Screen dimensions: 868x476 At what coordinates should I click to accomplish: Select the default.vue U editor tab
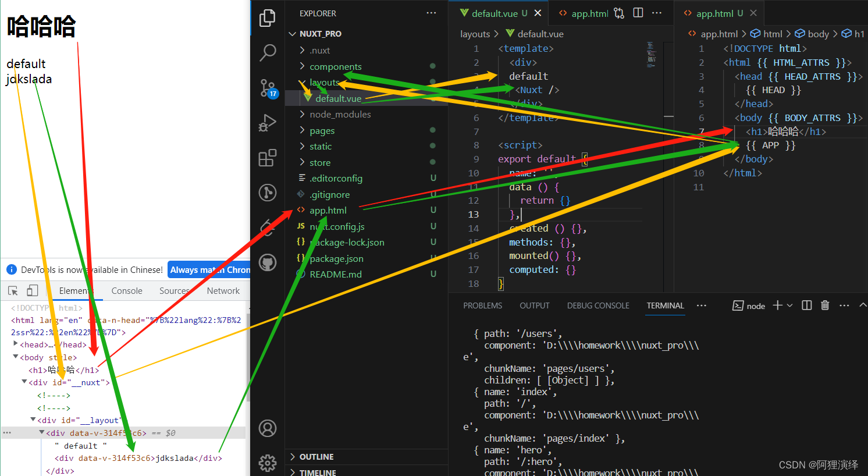(499, 13)
